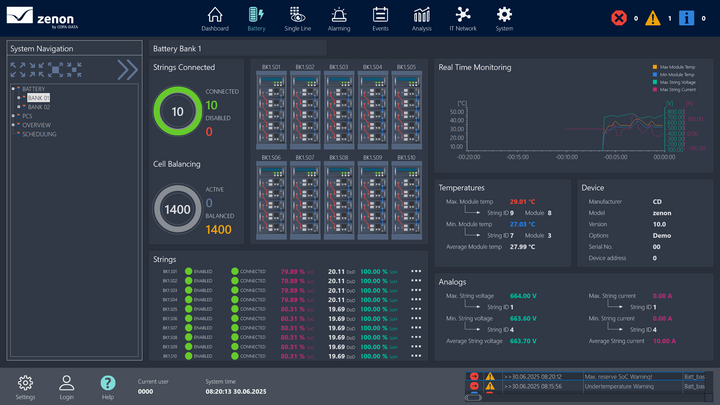Click the Strings Connected ring gauge

[177, 111]
